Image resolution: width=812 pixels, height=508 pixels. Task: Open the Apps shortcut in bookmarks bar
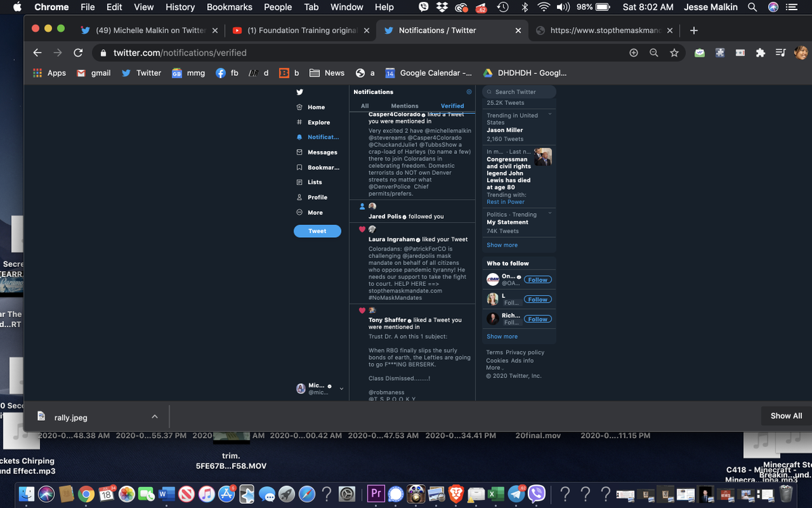tap(49, 73)
